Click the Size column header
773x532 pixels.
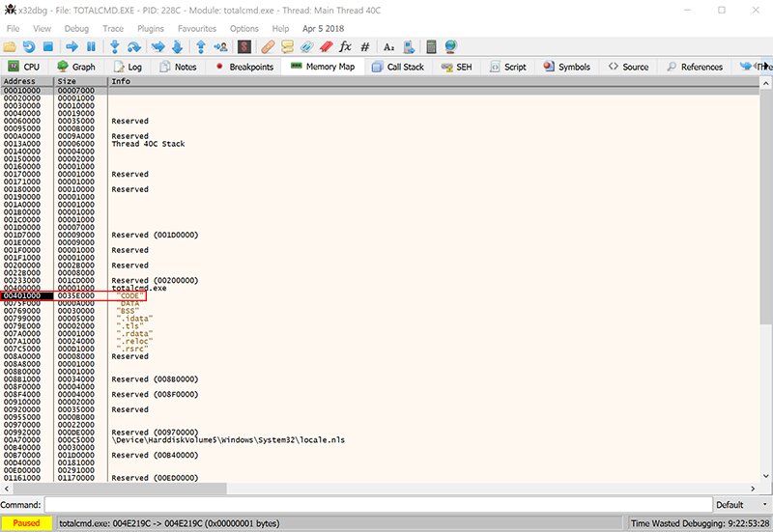coord(80,81)
